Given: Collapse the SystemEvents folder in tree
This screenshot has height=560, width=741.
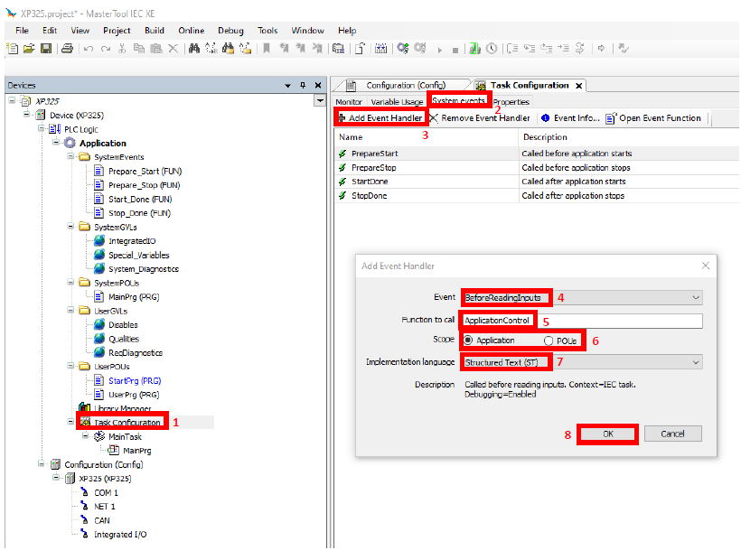Looking at the screenshot, I should point(71,157).
